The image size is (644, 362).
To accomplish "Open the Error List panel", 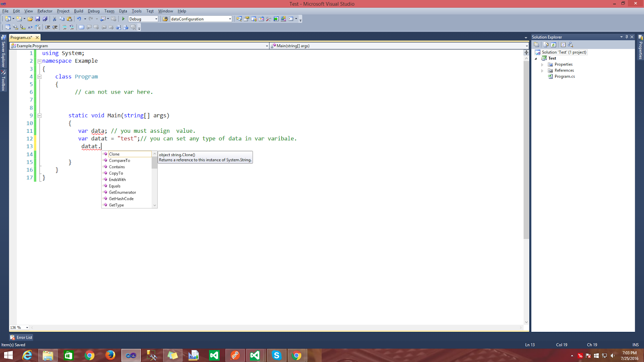I will [x=21, y=337].
